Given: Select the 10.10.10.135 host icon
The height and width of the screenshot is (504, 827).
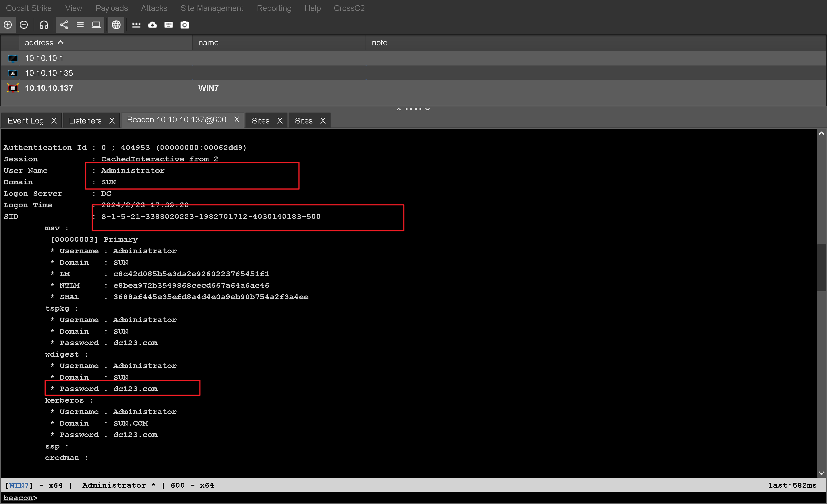Looking at the screenshot, I should tap(13, 73).
